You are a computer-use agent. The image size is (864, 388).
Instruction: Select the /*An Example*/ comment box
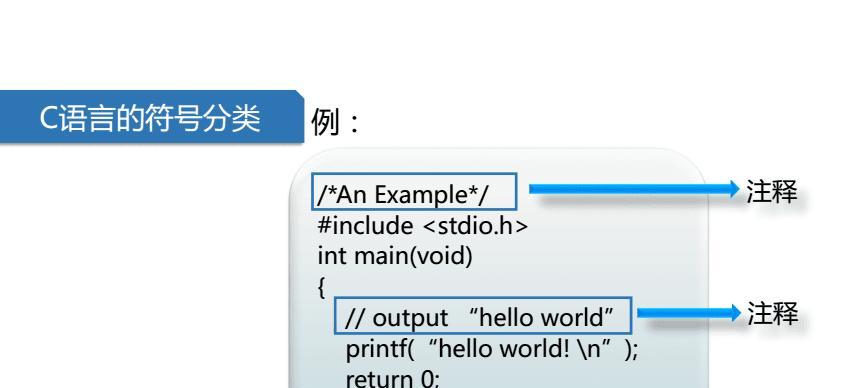pos(414,192)
